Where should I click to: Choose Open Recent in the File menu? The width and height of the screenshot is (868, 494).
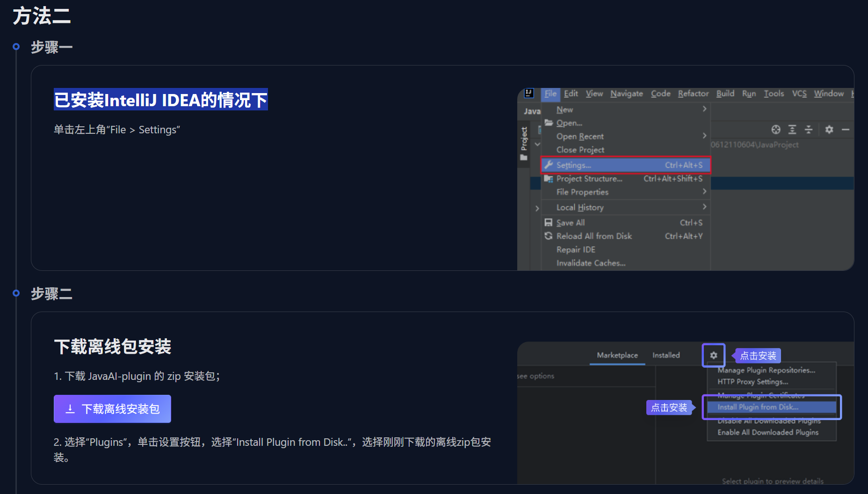coord(626,136)
